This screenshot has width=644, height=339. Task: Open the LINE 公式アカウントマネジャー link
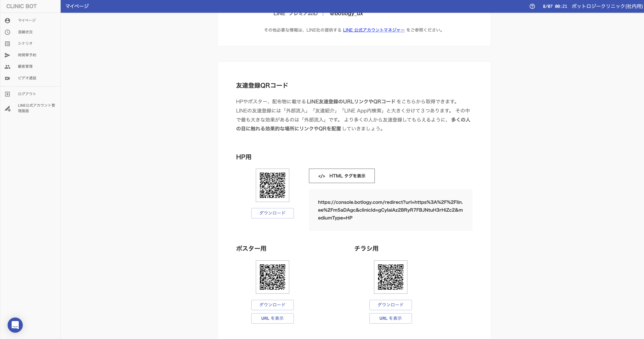tap(374, 30)
